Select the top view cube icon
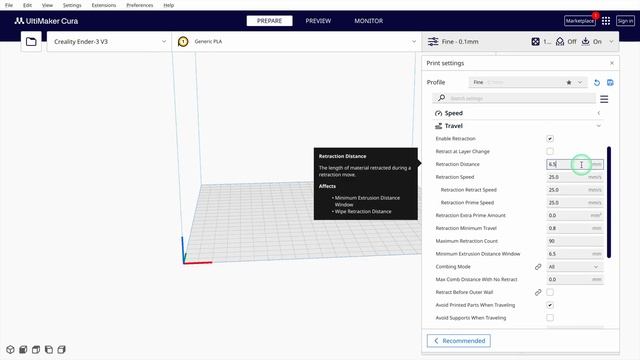The height and width of the screenshot is (360, 640). (x=36, y=350)
